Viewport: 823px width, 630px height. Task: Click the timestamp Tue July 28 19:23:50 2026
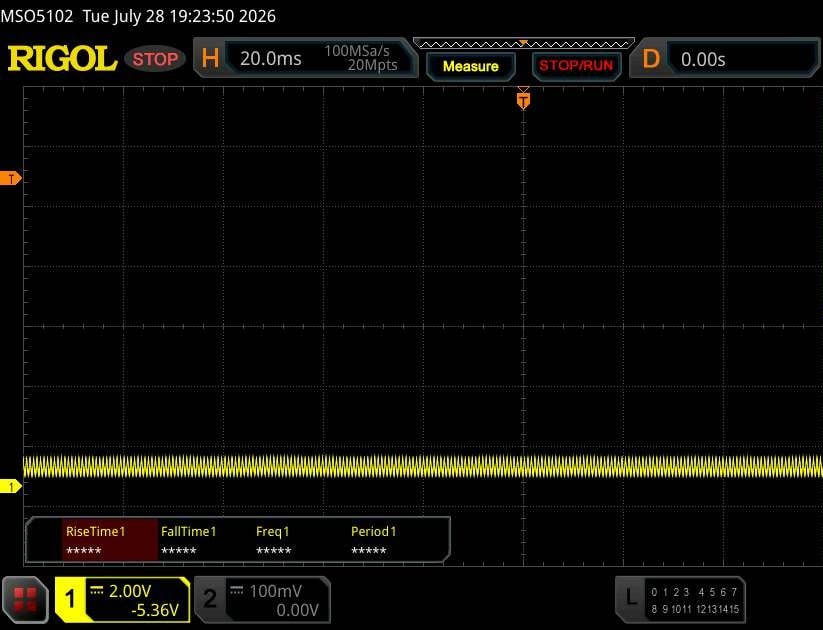(x=179, y=16)
